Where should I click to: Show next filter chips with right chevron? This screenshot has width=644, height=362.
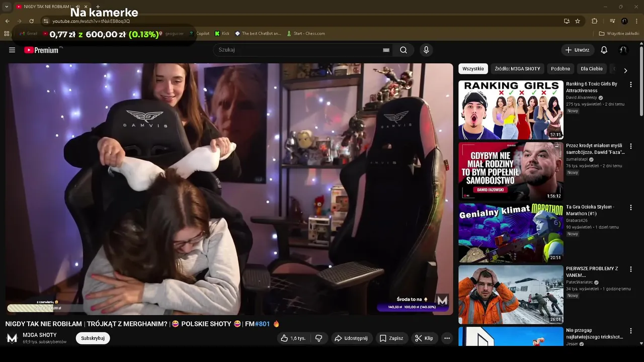pos(625,70)
